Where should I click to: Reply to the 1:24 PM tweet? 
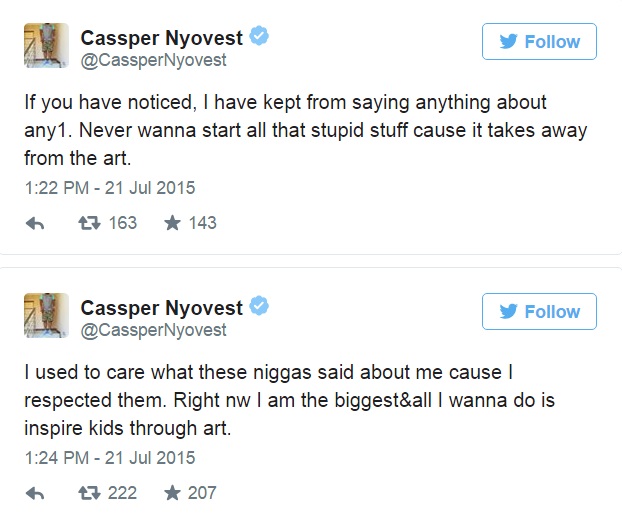pos(35,494)
